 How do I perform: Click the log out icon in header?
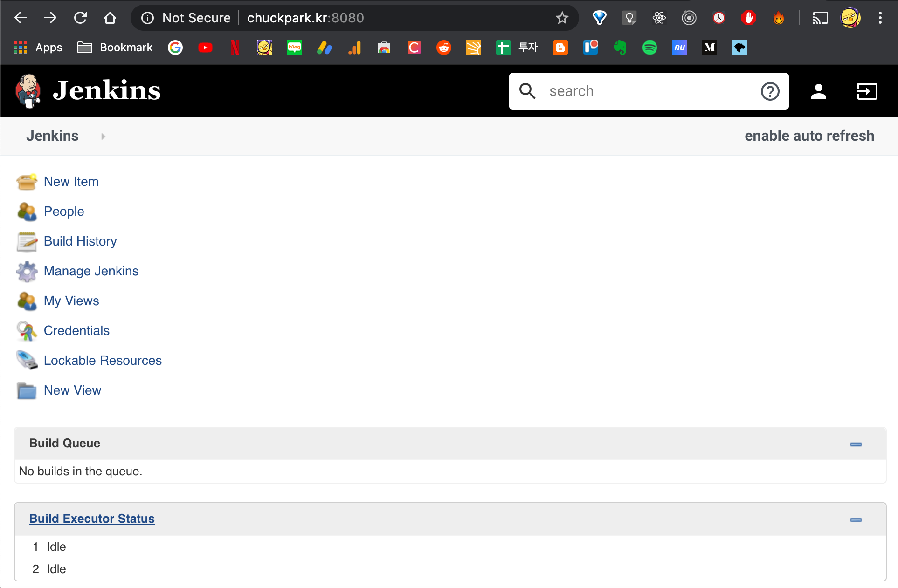(x=867, y=91)
